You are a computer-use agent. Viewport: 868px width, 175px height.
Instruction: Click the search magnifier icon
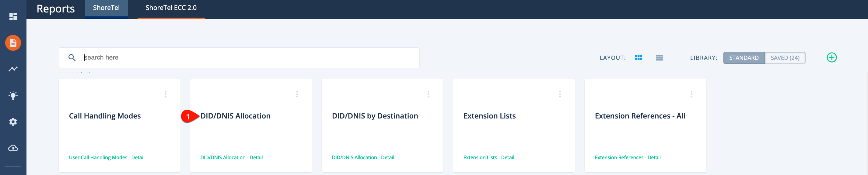(x=72, y=57)
